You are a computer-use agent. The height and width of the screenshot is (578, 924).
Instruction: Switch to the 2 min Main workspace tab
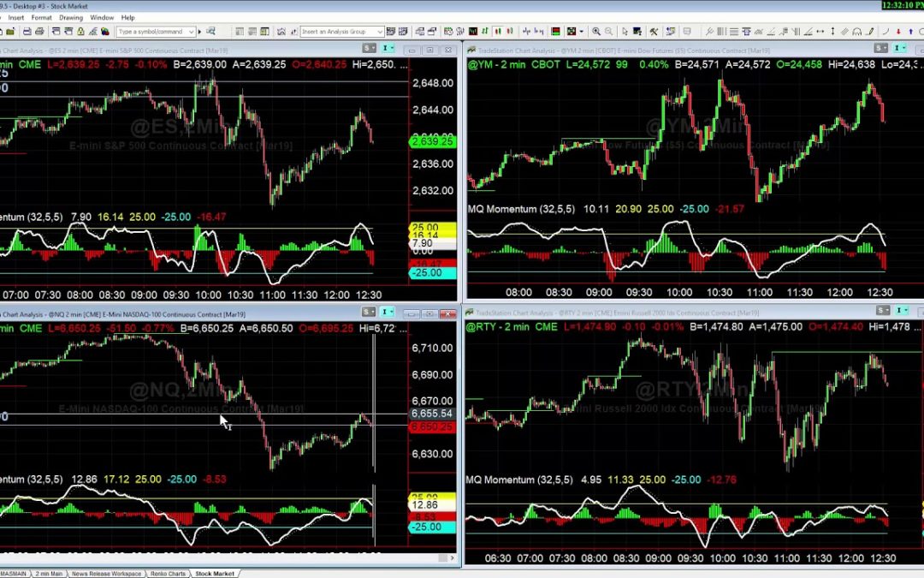coord(49,573)
